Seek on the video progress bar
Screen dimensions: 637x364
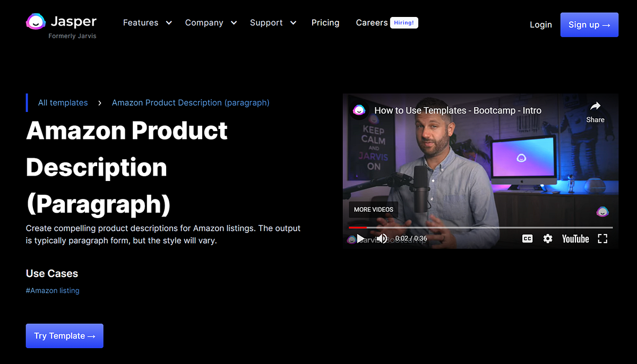tap(480, 228)
